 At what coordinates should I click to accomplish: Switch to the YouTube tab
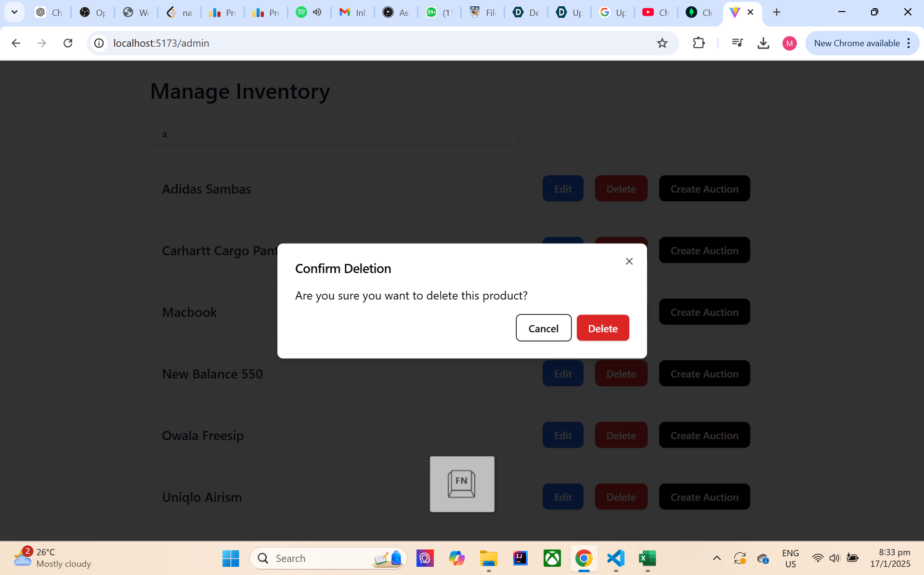pyautogui.click(x=656, y=12)
